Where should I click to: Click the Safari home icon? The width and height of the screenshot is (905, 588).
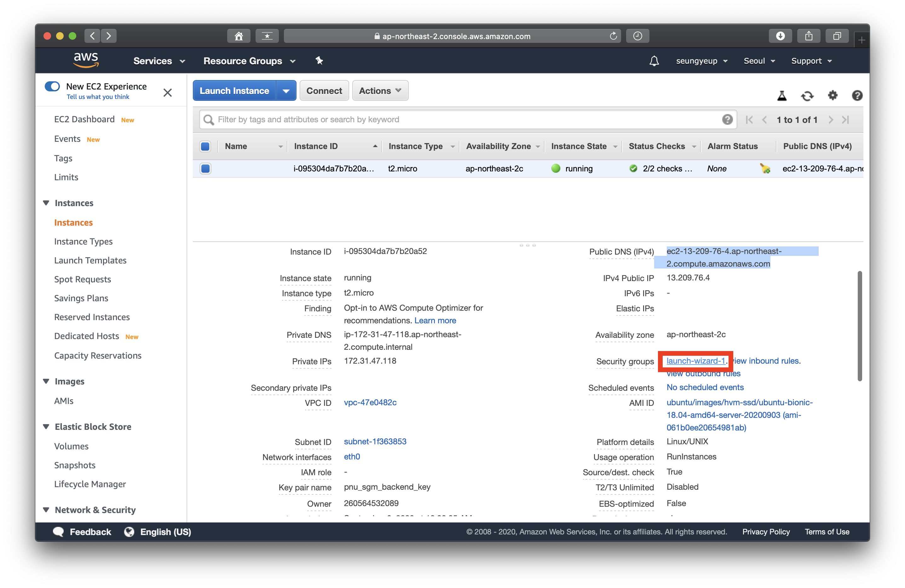click(239, 36)
